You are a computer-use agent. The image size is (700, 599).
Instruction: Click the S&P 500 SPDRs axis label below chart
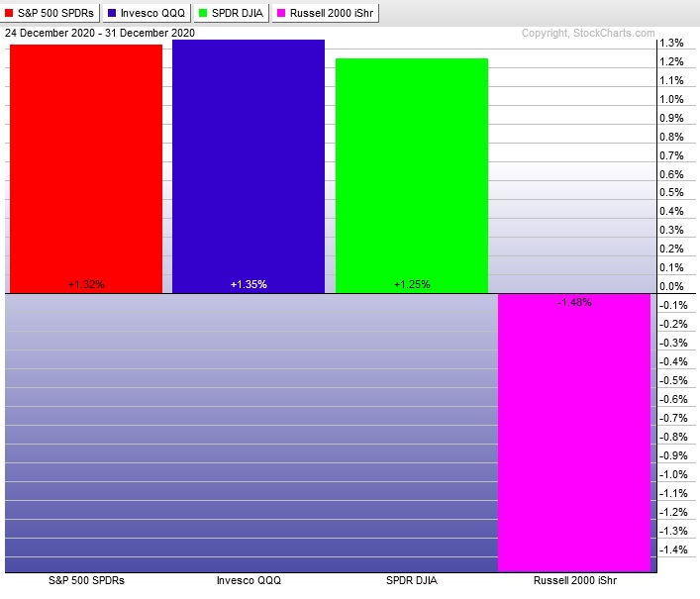[86, 580]
